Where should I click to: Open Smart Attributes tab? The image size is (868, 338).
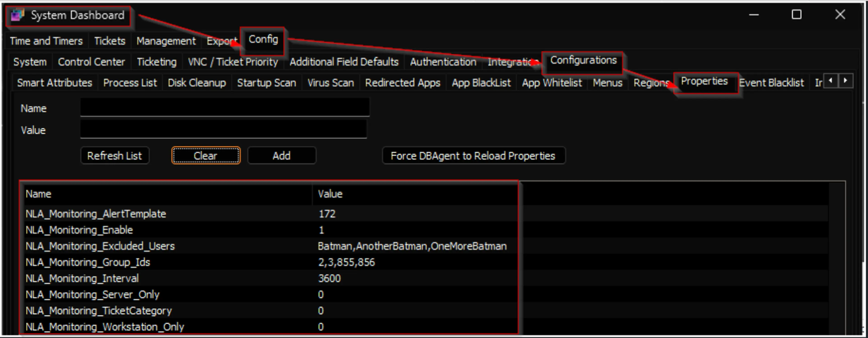pos(54,83)
